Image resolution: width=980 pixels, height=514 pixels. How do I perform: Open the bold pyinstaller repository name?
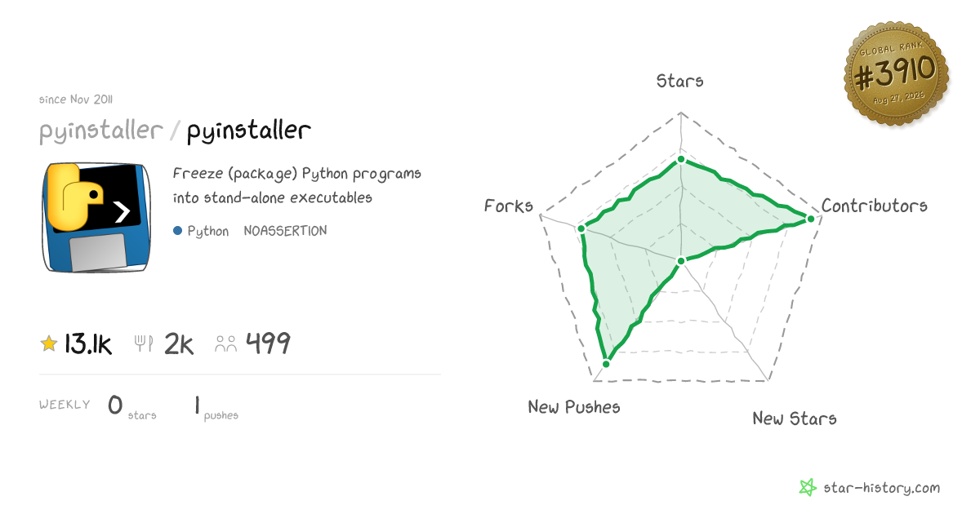[x=249, y=131]
